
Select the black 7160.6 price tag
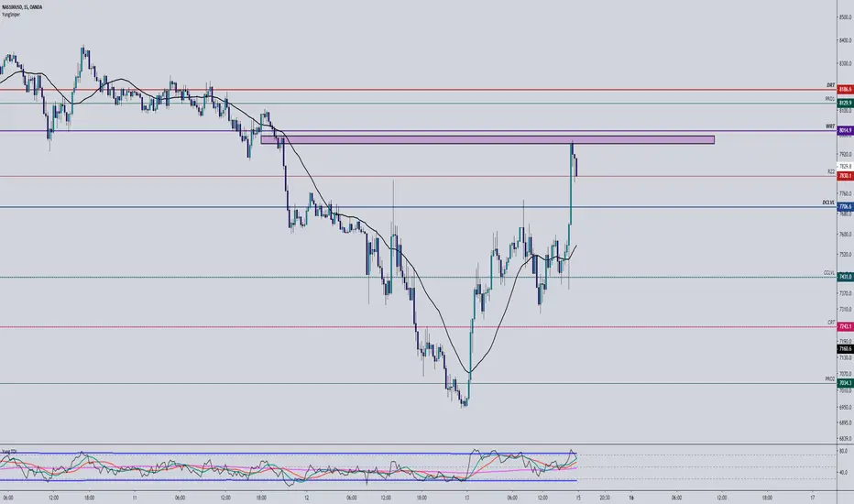pyautogui.click(x=845, y=349)
